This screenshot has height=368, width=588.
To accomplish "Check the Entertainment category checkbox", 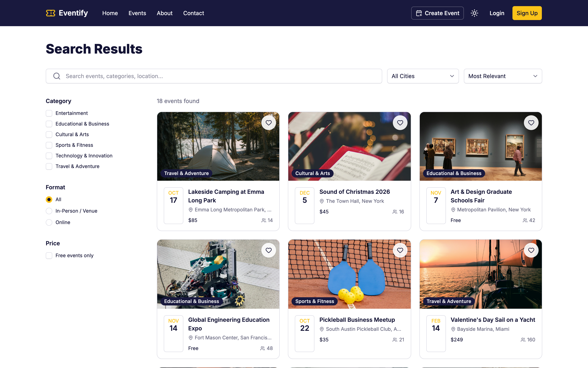I will point(49,113).
